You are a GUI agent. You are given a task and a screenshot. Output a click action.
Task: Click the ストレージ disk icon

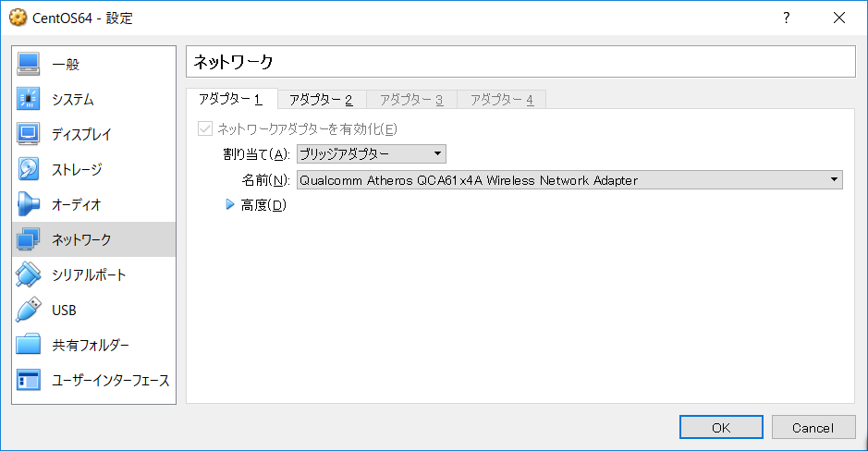(28, 169)
